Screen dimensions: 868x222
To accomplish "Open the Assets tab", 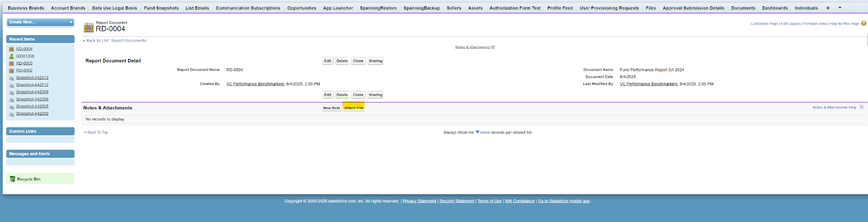I will (x=475, y=8).
